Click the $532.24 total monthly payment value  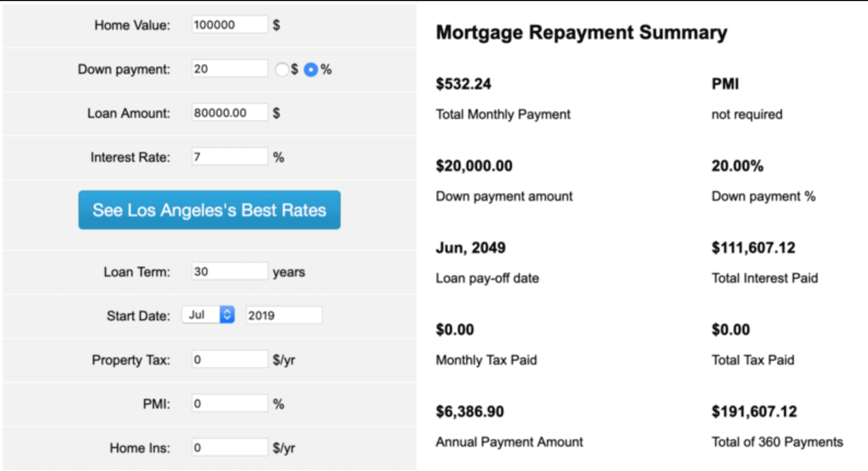click(x=463, y=84)
